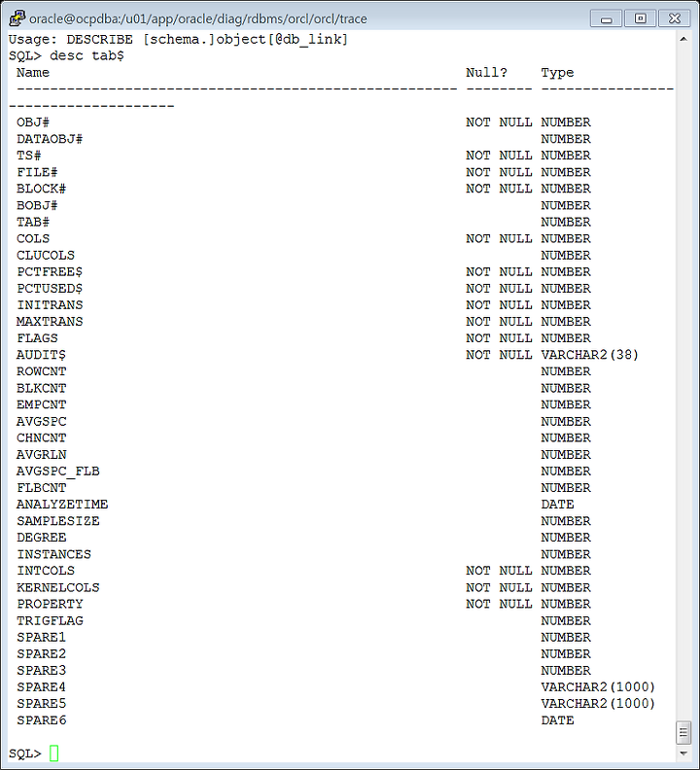This screenshot has height=770, width=700.
Task: Click the AVGRLN column name
Action: tap(41, 455)
